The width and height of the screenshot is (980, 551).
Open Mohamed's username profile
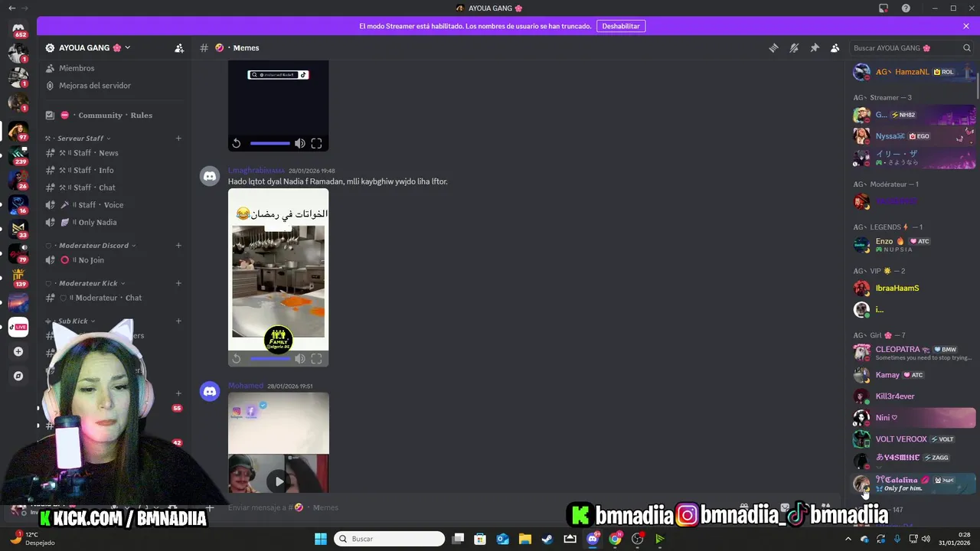pos(246,386)
